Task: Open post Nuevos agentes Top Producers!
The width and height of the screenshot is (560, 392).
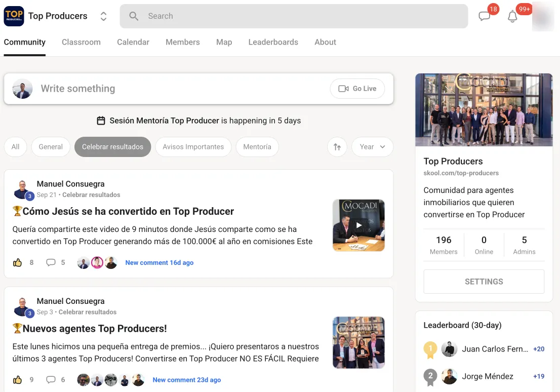Action: pos(90,329)
